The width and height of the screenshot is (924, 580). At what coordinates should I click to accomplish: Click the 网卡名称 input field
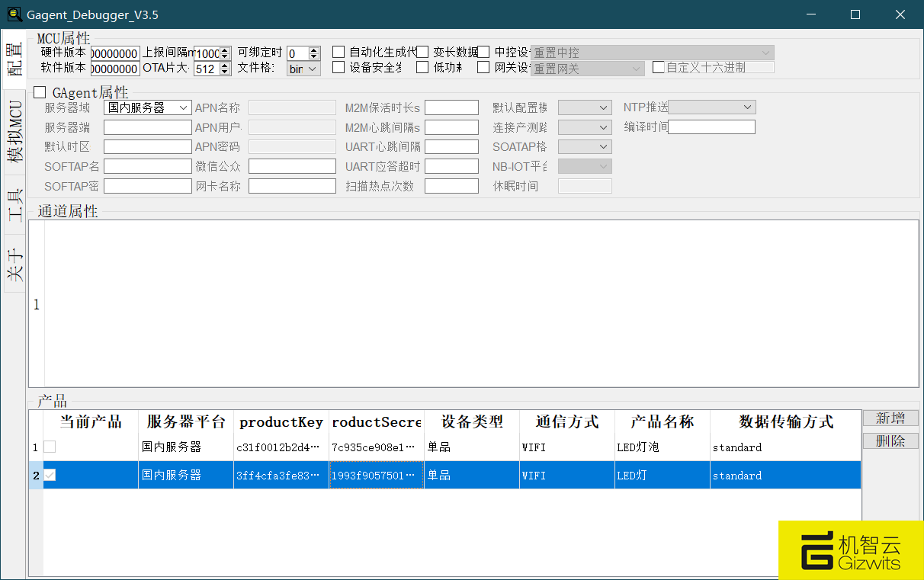(x=292, y=186)
